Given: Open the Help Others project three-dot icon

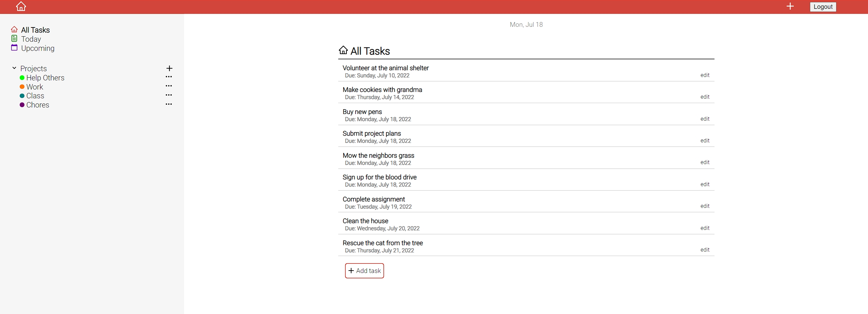Looking at the screenshot, I should pyautogui.click(x=168, y=77).
